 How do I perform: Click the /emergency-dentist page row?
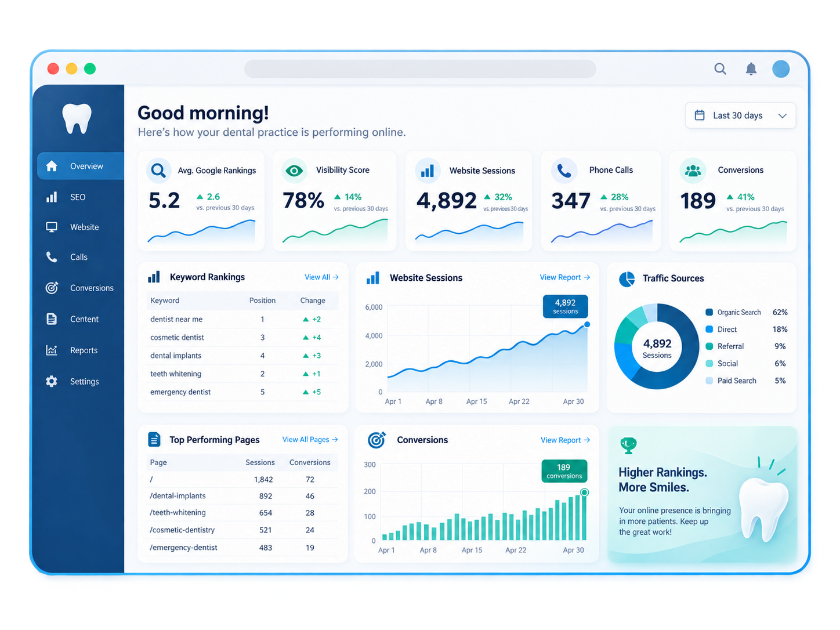242,547
